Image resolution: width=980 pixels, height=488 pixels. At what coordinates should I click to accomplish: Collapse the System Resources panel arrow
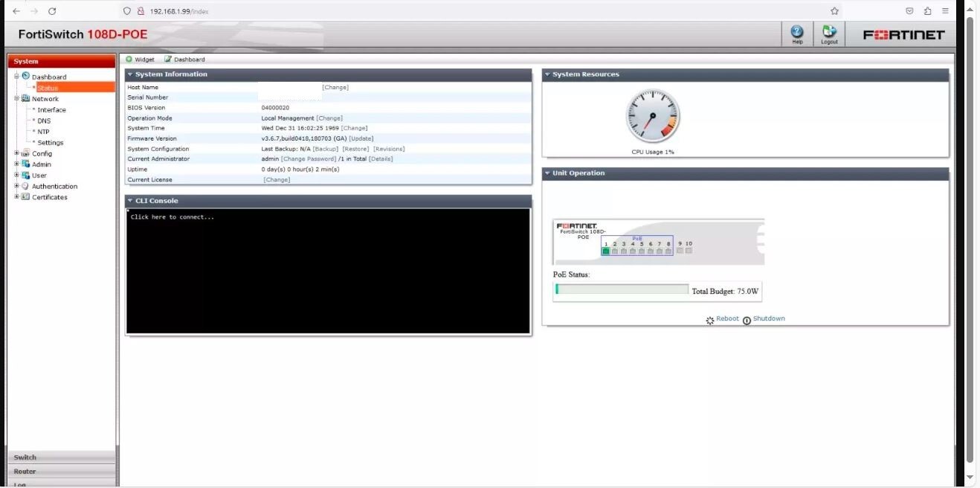coord(547,74)
